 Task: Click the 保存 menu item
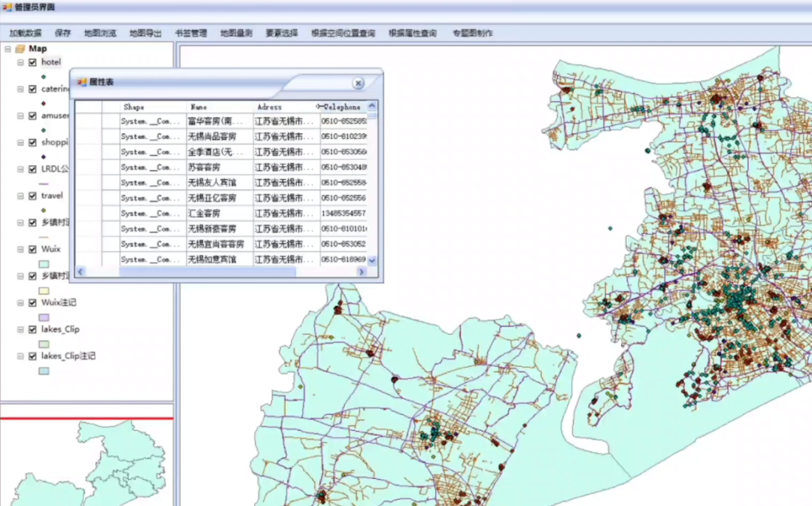62,33
